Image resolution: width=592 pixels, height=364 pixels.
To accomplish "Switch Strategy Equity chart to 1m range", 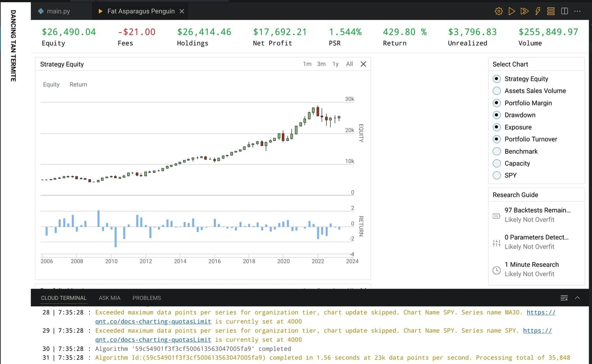I will coord(307,64).
